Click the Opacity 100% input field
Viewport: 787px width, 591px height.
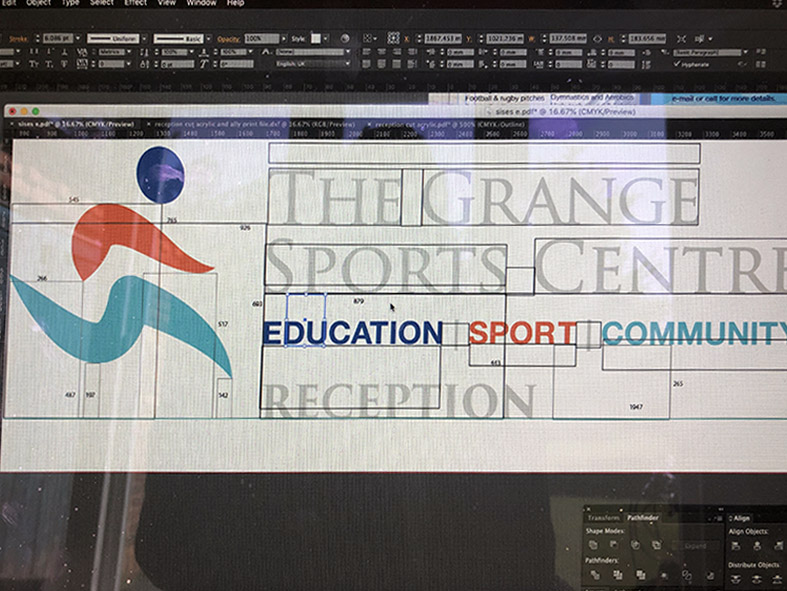tap(261, 39)
